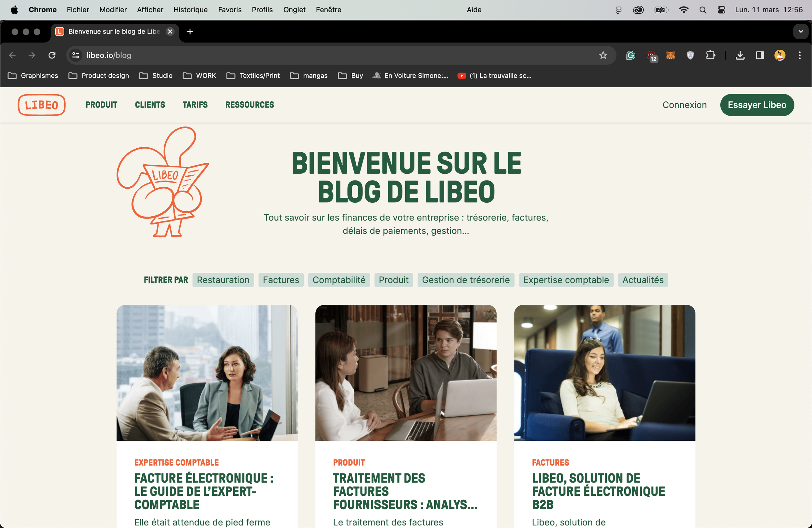Open the Historique menu in menu bar
The image size is (812, 528).
(x=190, y=9)
